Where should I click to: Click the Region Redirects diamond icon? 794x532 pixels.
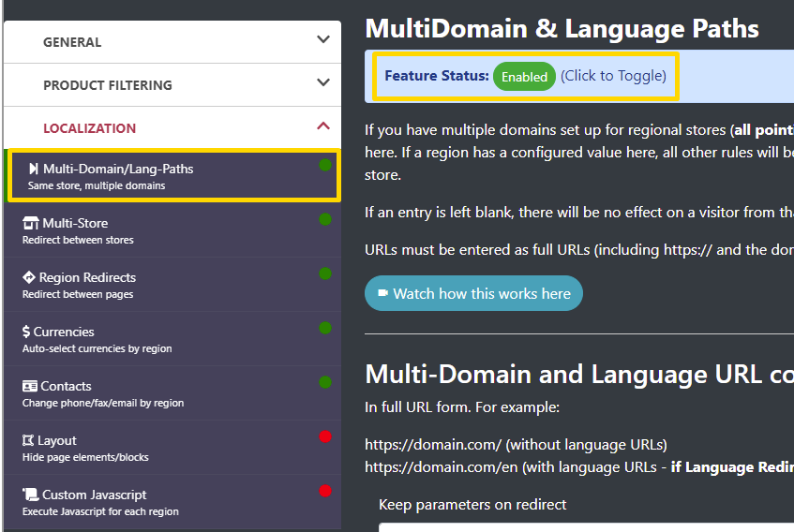point(29,277)
